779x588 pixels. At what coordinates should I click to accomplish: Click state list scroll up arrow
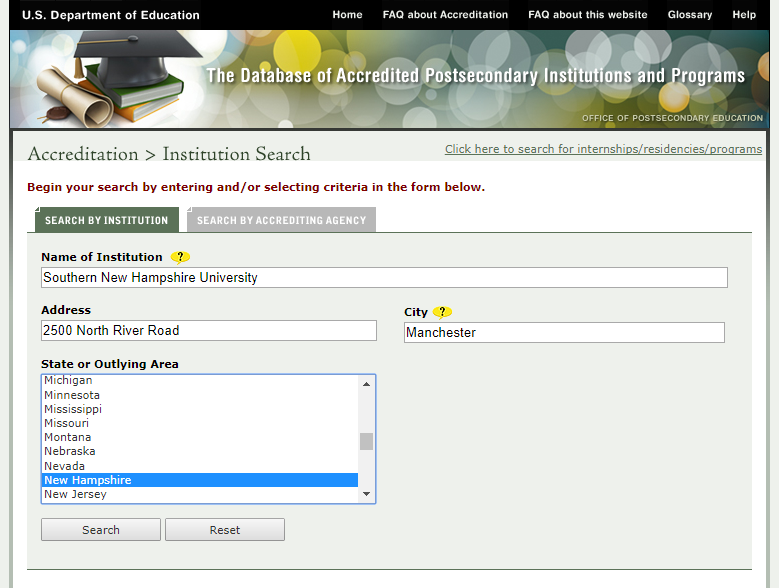[366, 384]
